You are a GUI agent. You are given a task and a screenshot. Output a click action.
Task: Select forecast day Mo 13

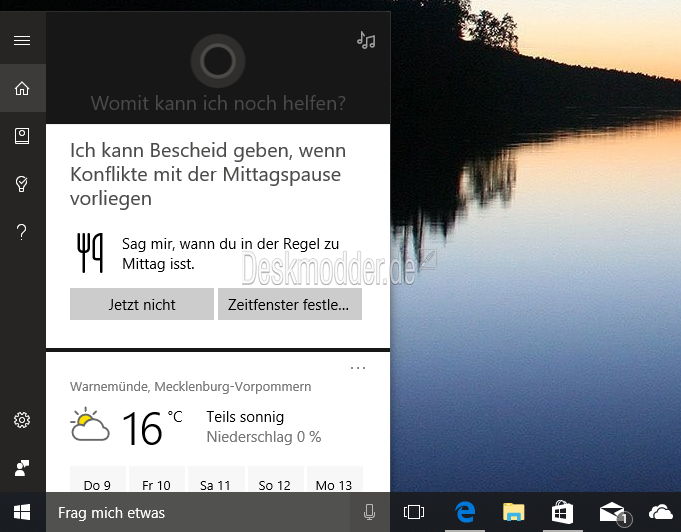click(x=334, y=480)
